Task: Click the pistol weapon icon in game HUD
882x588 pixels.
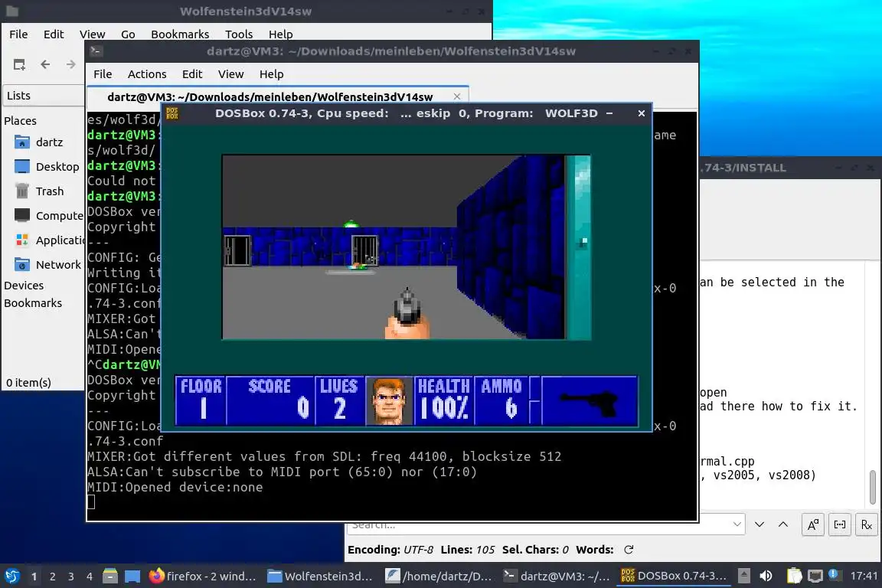Action: tap(590, 400)
